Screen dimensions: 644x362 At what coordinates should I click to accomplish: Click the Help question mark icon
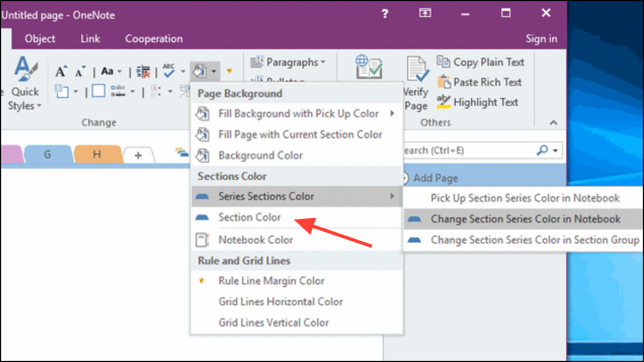[x=385, y=14]
